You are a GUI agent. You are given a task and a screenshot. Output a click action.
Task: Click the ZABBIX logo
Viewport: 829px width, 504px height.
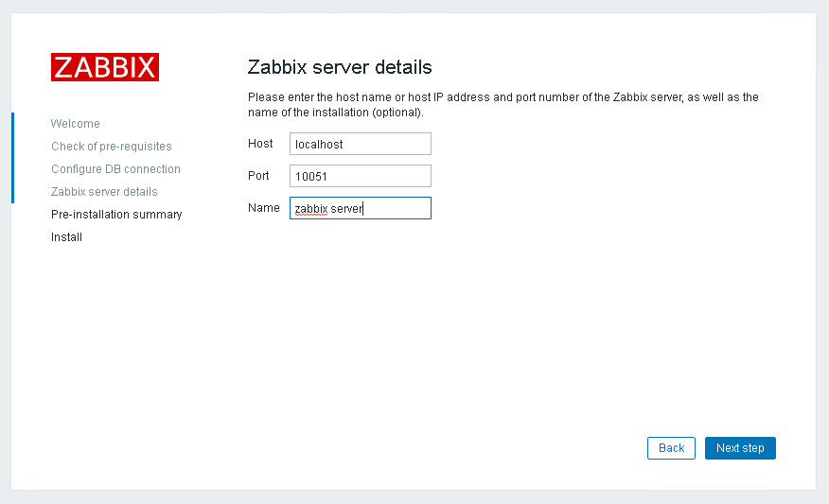tap(105, 67)
